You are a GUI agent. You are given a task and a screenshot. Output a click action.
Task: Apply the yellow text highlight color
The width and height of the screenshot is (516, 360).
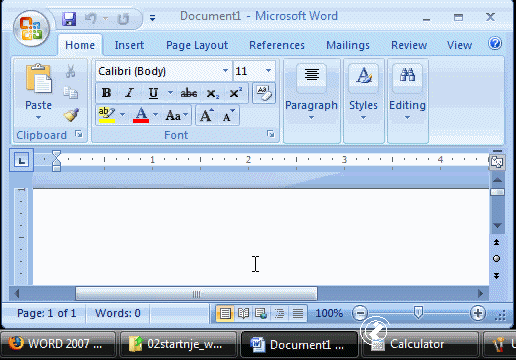tap(107, 115)
